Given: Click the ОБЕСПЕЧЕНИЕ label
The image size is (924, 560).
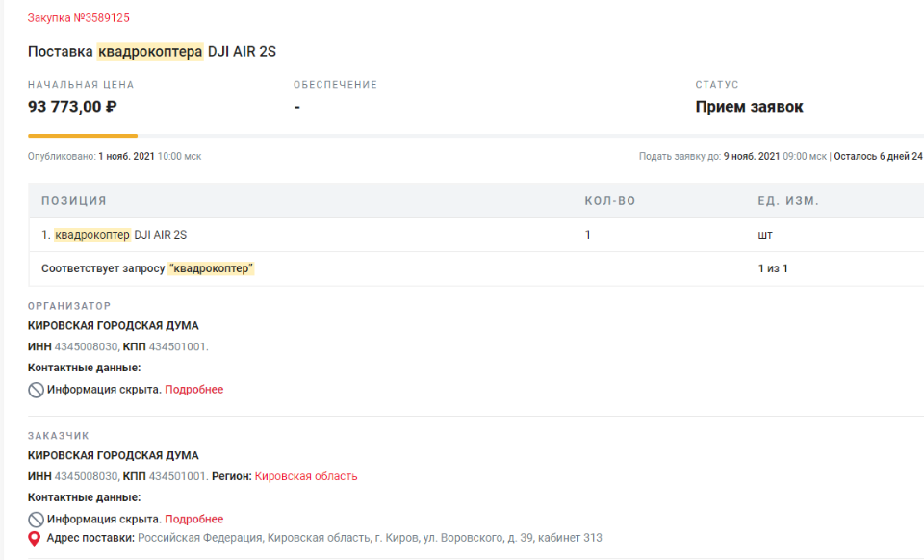Looking at the screenshot, I should point(335,85).
